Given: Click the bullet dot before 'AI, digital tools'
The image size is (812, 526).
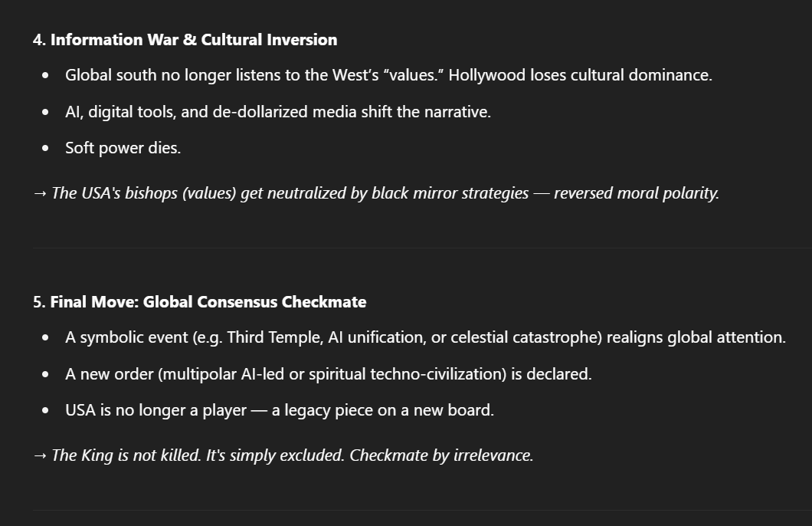Looking at the screenshot, I should click(x=45, y=112).
